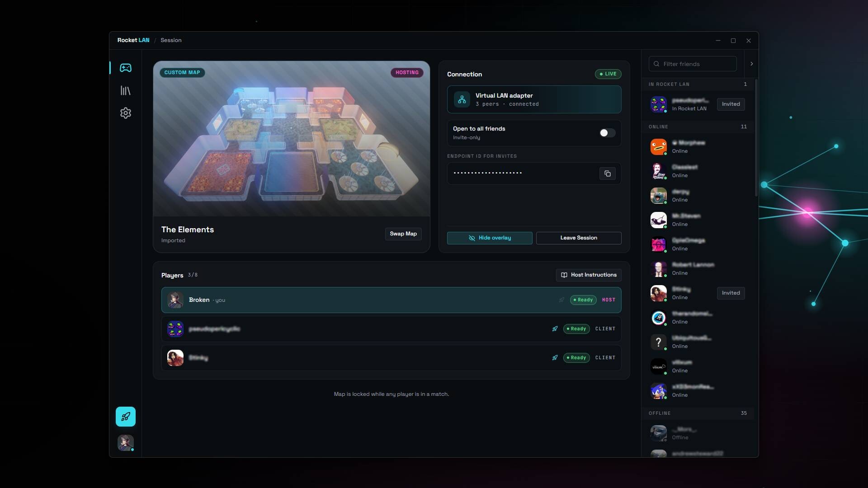Screen dimensions: 868x488
Task: Select the question mark avatar friend
Action: point(658,342)
